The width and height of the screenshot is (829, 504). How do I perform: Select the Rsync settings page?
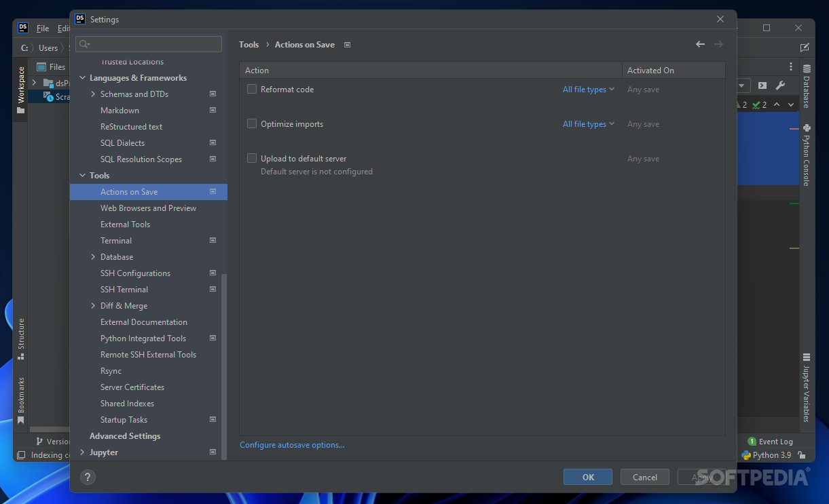(x=111, y=371)
